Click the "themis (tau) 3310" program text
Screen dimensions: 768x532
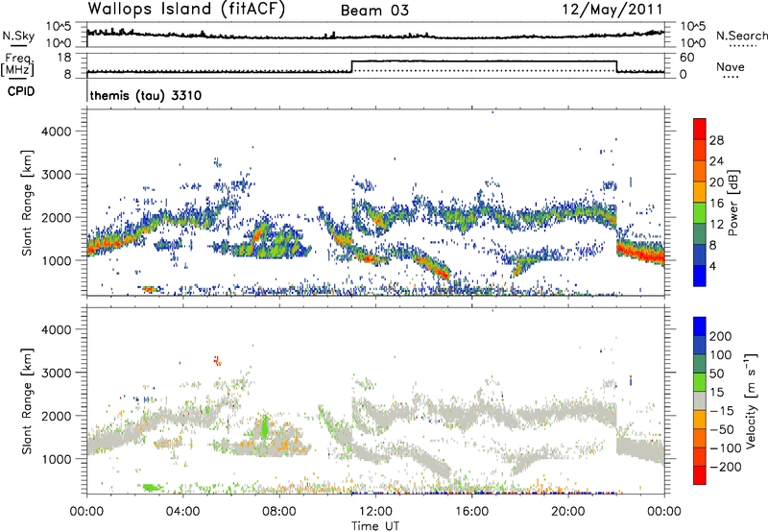point(146,95)
